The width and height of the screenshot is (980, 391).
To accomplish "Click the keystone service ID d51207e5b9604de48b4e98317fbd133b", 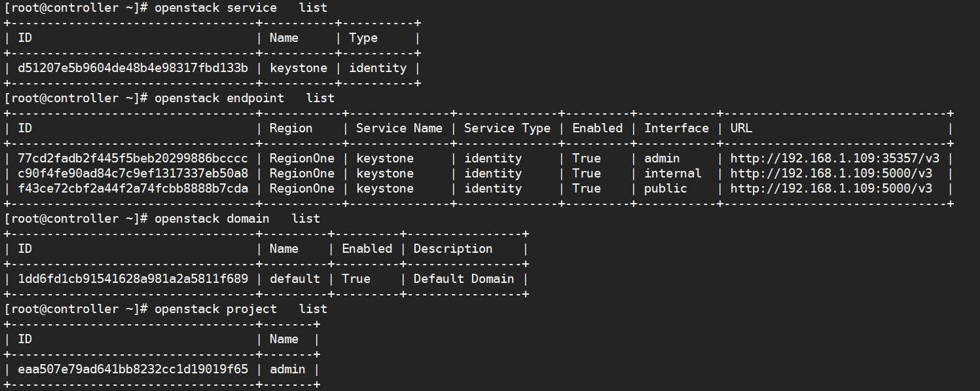I will click(133, 68).
